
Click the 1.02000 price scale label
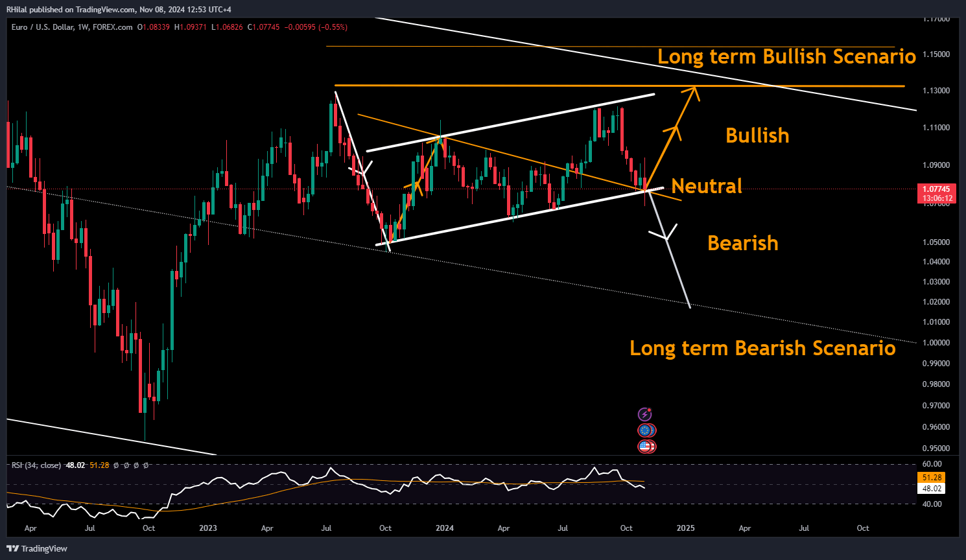(936, 302)
